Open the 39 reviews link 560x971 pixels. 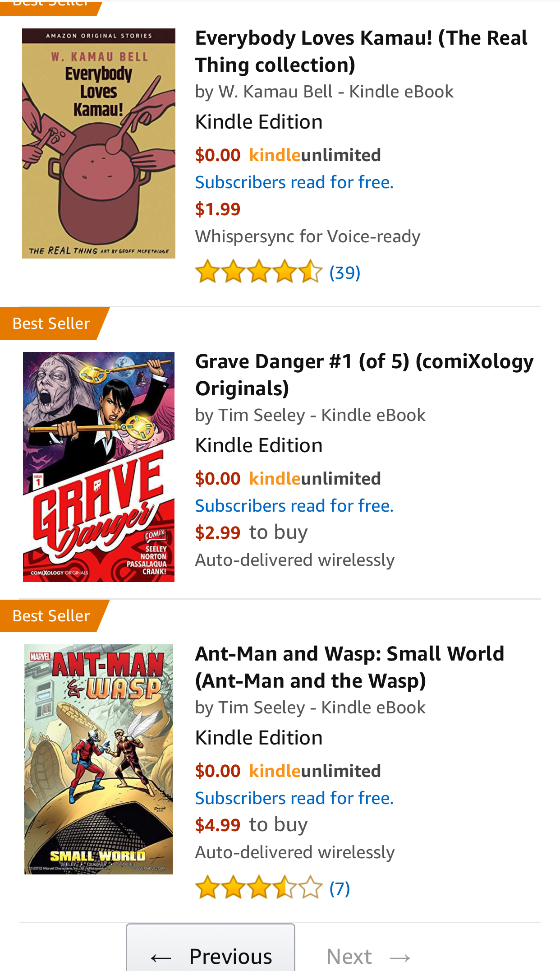pyautogui.click(x=345, y=273)
